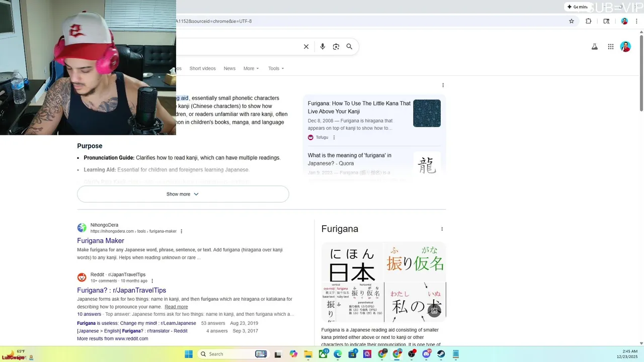Open the 振り仮名 colored furigana image
644x362 pixels.
pos(415,262)
